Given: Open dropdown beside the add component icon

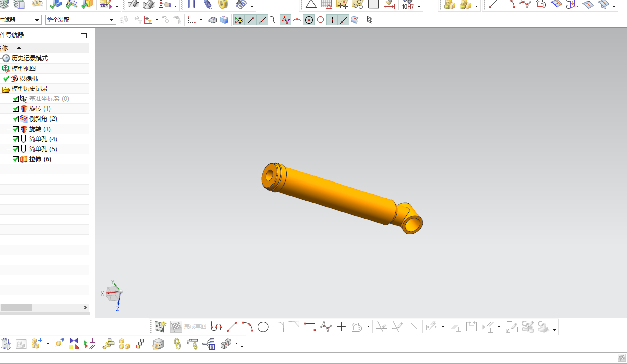Looking at the screenshot, I should click(x=48, y=344).
